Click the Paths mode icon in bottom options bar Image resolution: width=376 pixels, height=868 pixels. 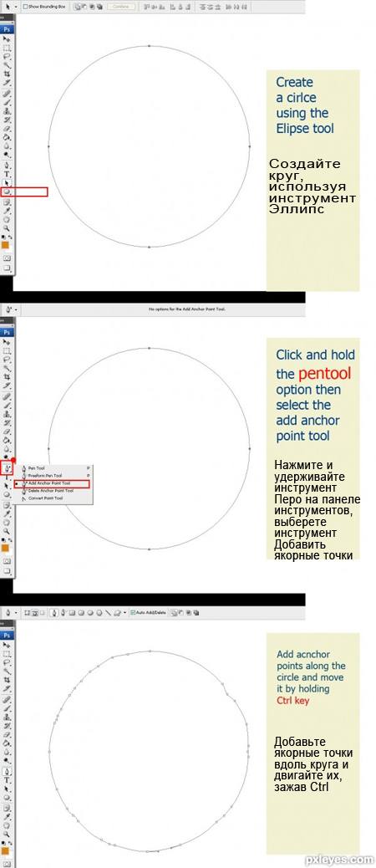point(34,613)
